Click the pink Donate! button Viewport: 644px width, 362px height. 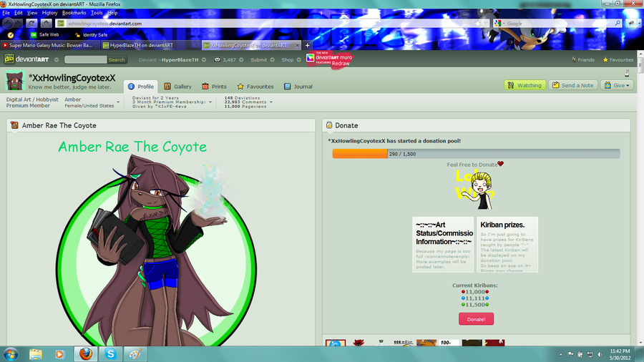476,319
